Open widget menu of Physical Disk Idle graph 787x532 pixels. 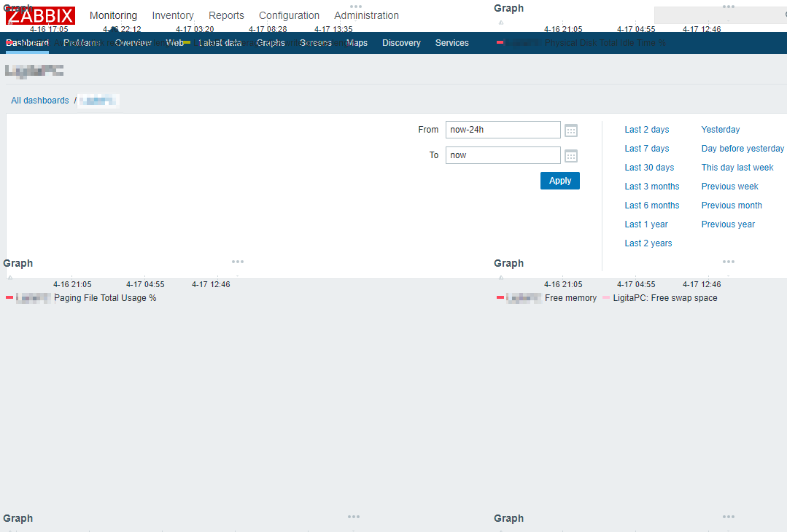tap(729, 7)
